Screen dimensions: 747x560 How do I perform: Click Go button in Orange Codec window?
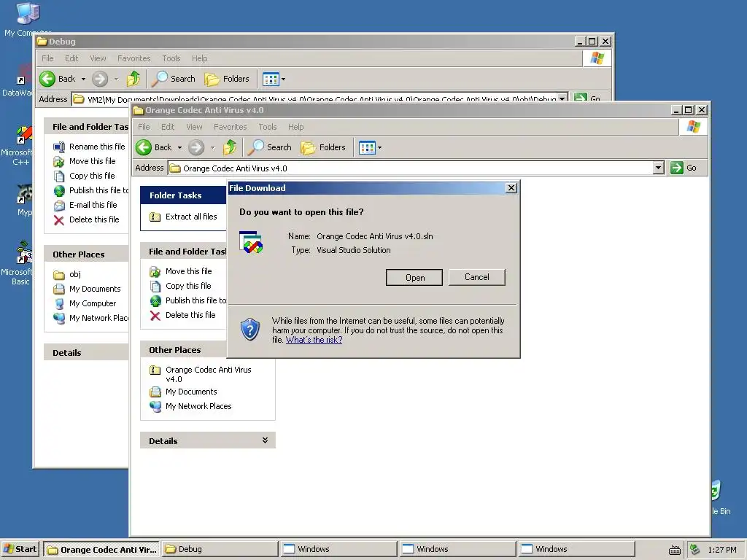(x=684, y=168)
